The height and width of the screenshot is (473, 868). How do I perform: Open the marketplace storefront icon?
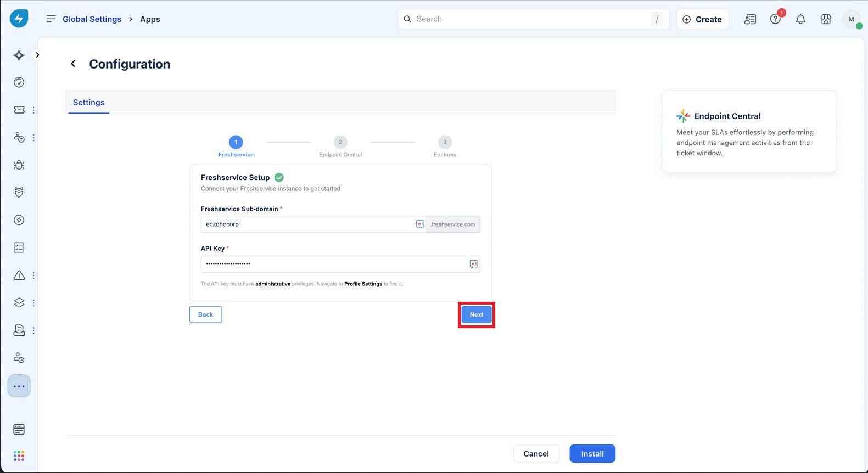pyautogui.click(x=826, y=19)
